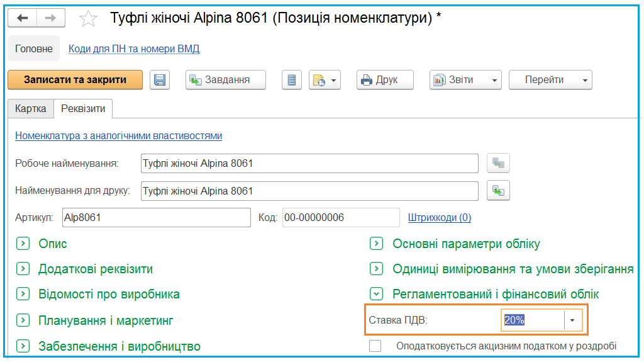Image resolution: width=644 pixels, height=362 pixels.
Task: Click the Робоче найменування input field
Action: click(309, 164)
